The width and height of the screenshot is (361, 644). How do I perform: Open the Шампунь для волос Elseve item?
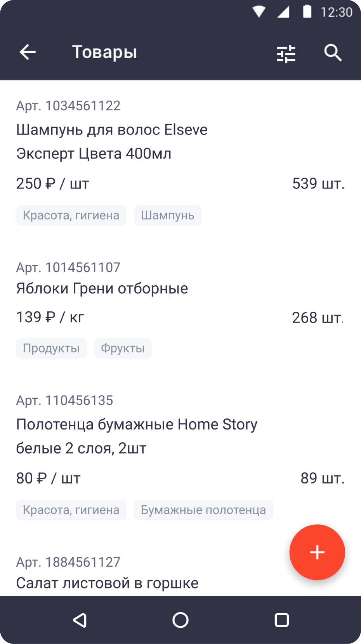pos(112,141)
